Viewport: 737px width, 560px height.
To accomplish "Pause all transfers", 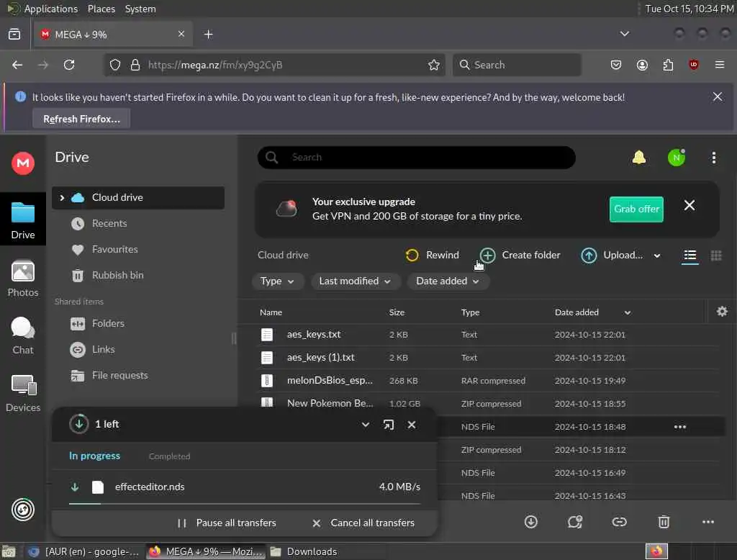I will 227,523.
